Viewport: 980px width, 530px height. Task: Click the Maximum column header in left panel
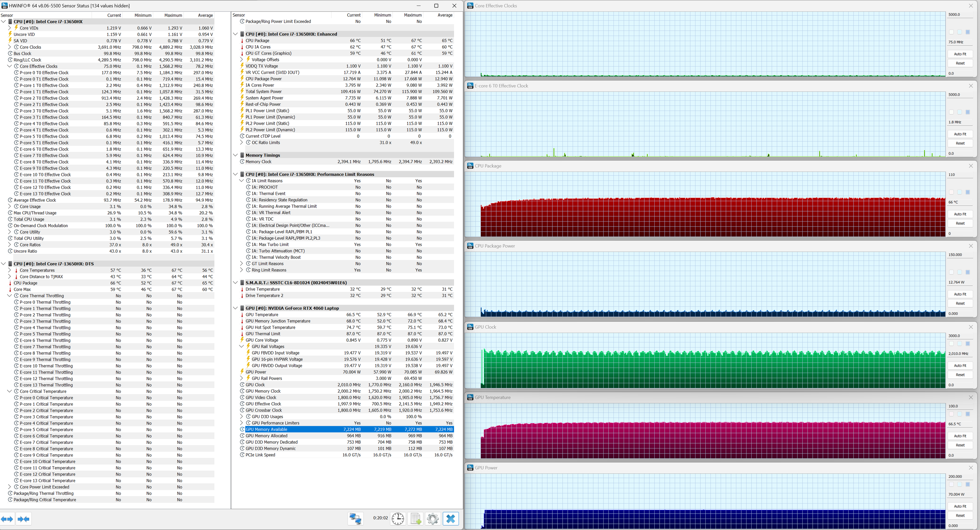coord(173,15)
